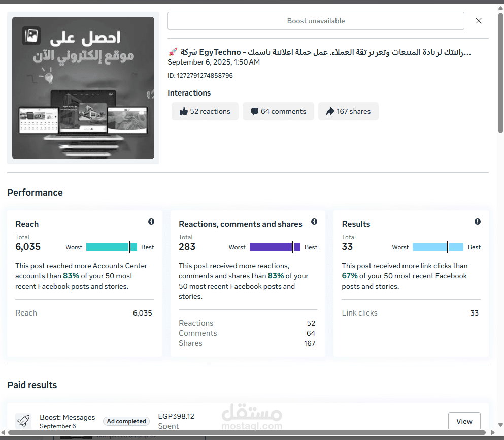Click the Link clicks row

point(410,313)
